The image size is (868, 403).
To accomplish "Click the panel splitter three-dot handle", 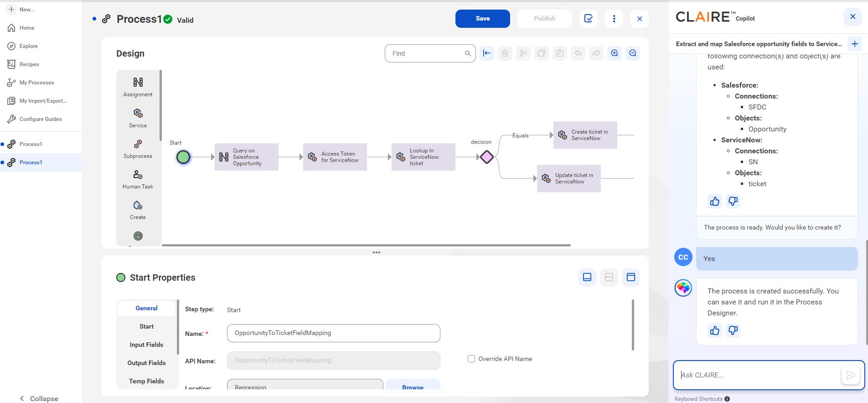I will [x=377, y=252].
